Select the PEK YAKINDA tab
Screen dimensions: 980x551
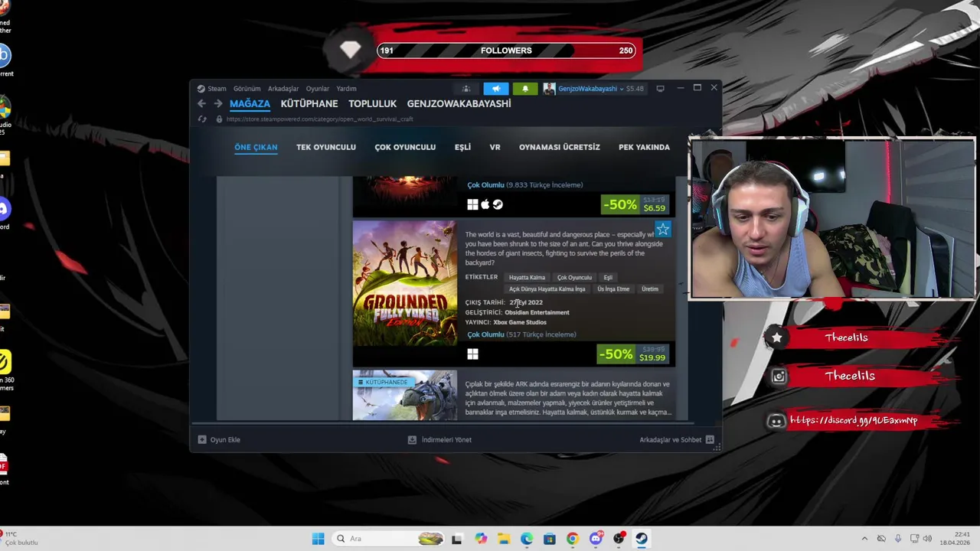644,147
